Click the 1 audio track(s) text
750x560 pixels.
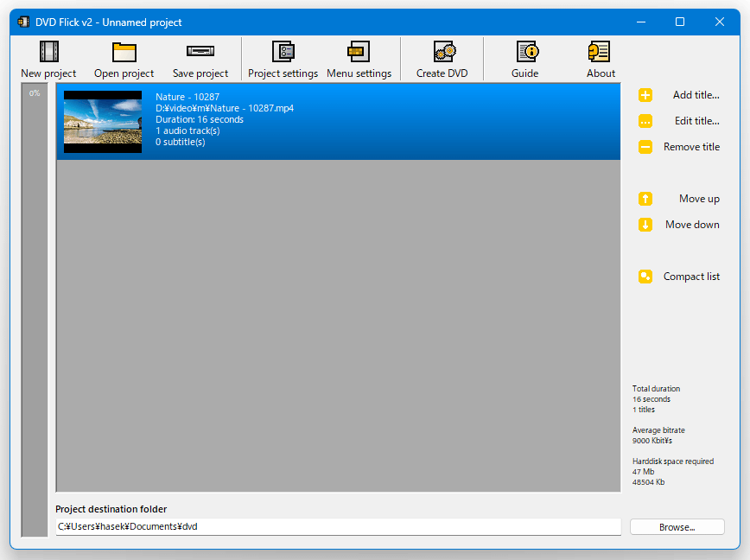pyautogui.click(x=187, y=130)
